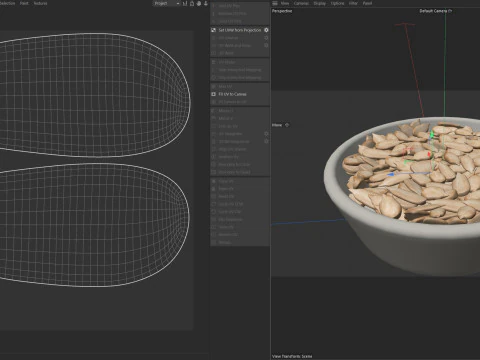Open the Textures menu in UV editor
The height and width of the screenshot is (360, 480).
tap(40, 3)
